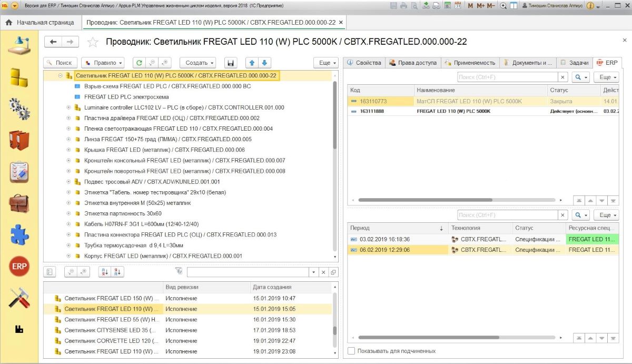Open the black factory sidebar icon
Screen dimensions: 632x364
[x=19, y=329]
